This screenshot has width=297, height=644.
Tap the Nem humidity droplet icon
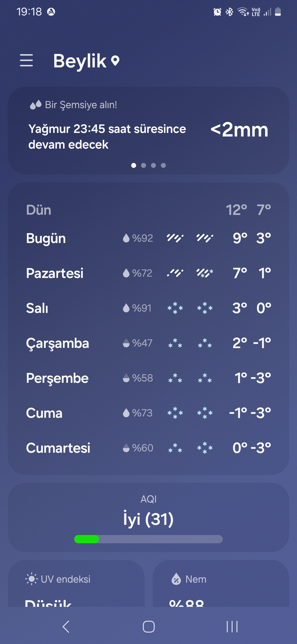point(176,579)
